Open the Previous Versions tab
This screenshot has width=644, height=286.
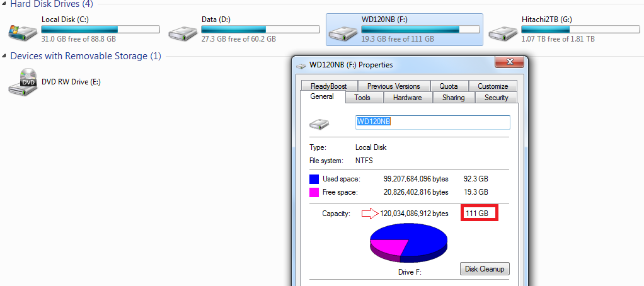click(393, 86)
